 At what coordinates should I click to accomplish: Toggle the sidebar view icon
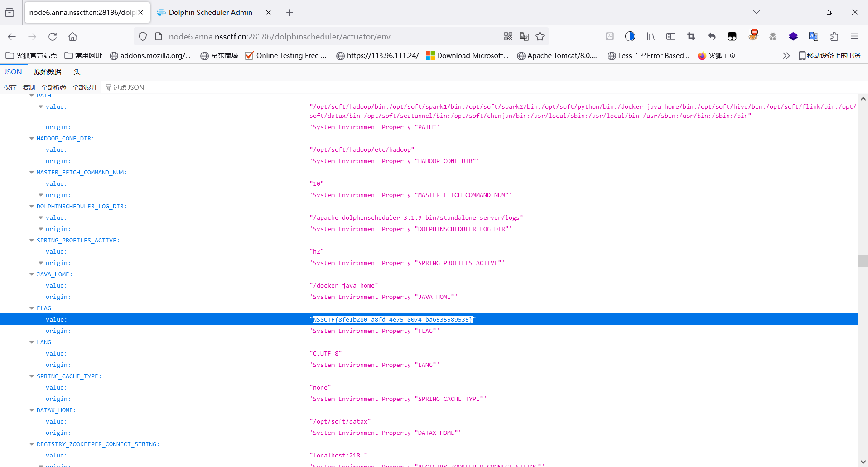tap(671, 37)
